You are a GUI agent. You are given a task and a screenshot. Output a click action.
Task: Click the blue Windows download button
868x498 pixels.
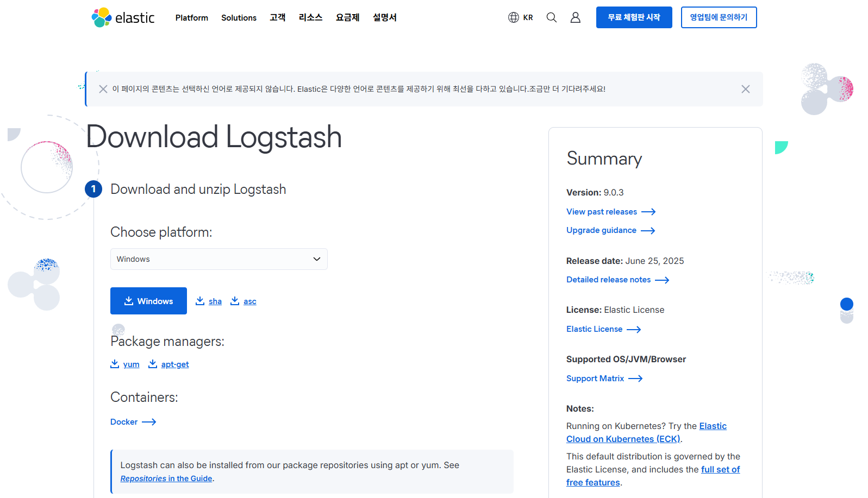click(148, 301)
